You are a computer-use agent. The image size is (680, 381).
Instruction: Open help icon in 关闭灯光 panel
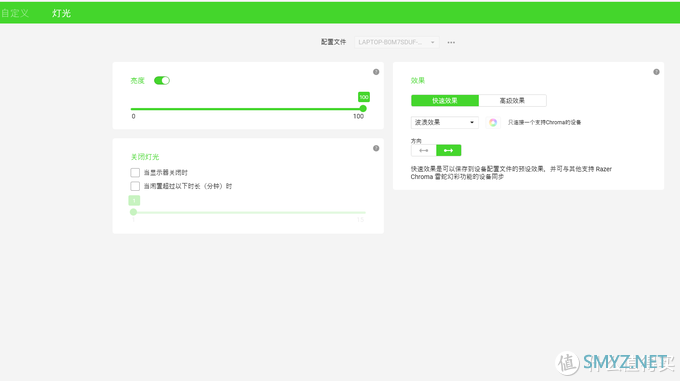tap(376, 148)
